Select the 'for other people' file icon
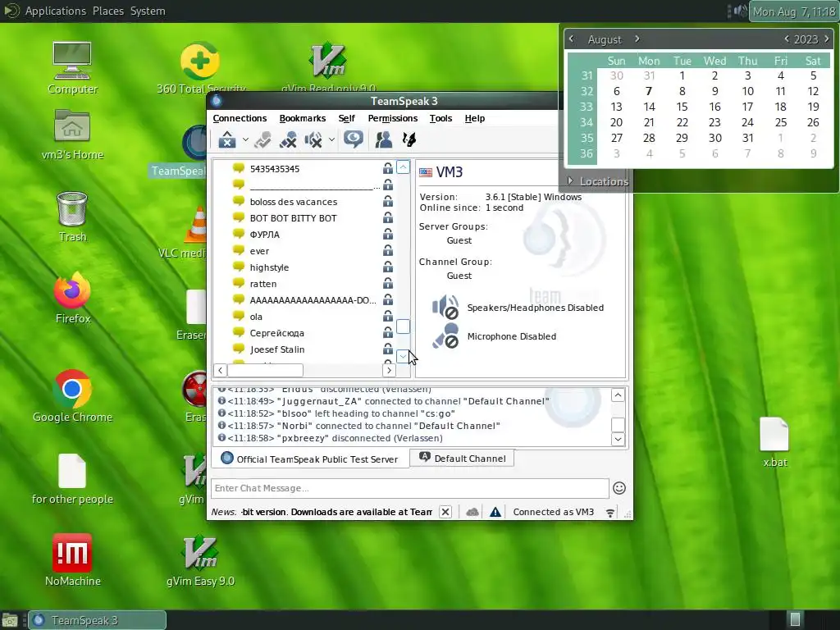Image resolution: width=840 pixels, height=630 pixels. [72, 479]
